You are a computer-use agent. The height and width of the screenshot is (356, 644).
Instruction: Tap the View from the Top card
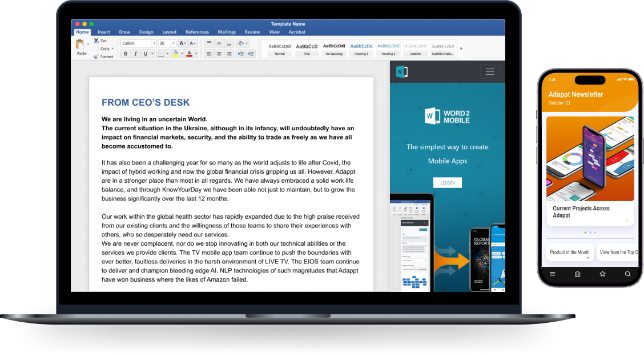tap(618, 253)
